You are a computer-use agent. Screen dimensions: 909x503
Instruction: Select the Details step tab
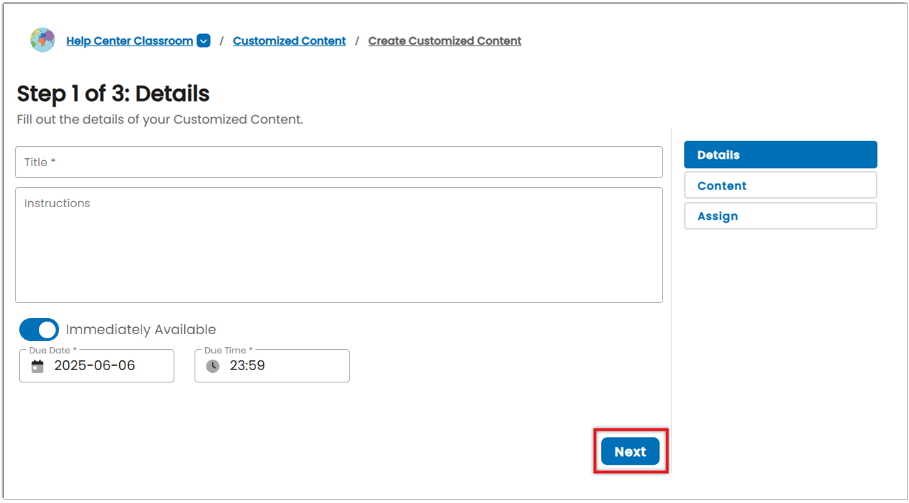tap(780, 155)
